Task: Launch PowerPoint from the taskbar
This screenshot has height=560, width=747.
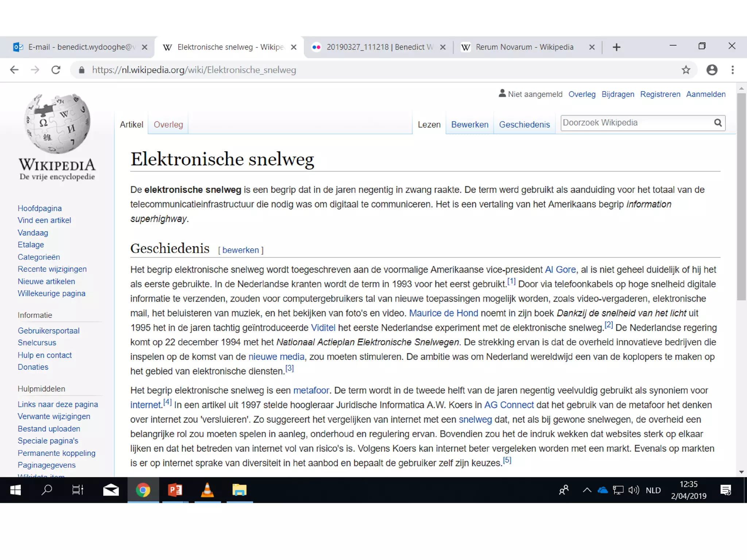Action: [175, 490]
